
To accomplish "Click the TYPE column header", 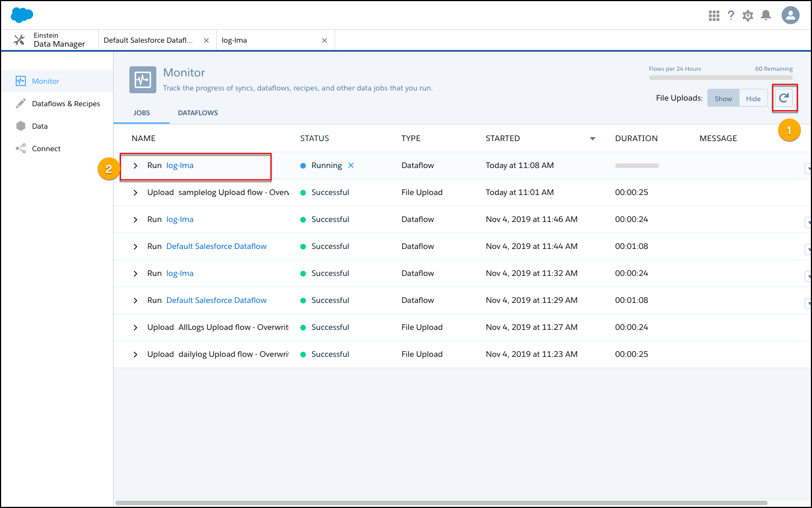I will 411,138.
